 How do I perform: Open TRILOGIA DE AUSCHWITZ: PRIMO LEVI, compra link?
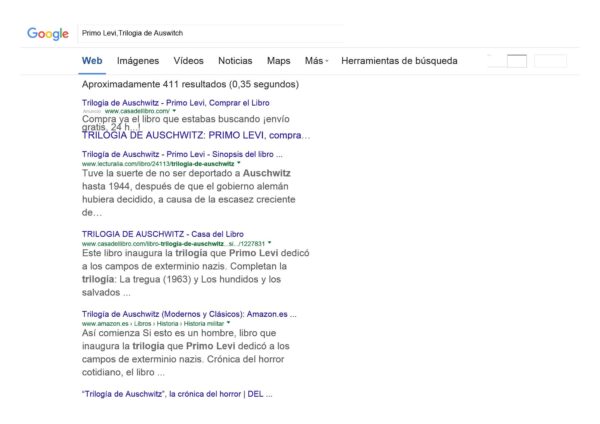196,135
